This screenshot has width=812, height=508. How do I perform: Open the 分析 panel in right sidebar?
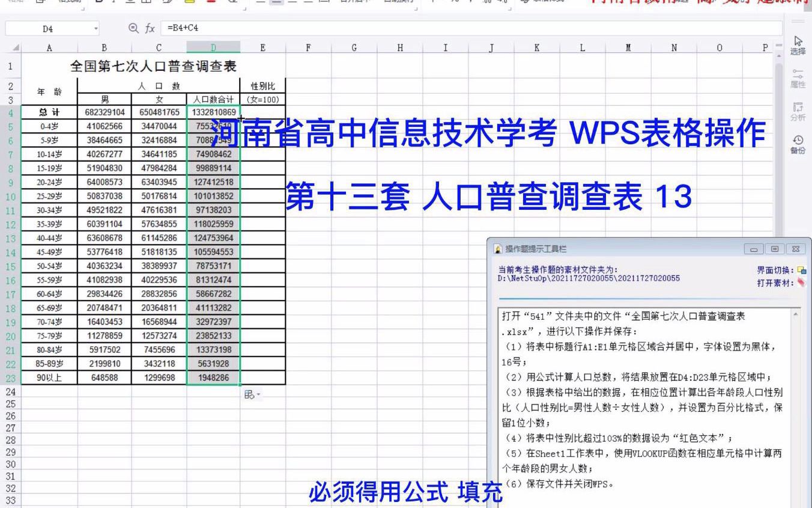tap(798, 112)
